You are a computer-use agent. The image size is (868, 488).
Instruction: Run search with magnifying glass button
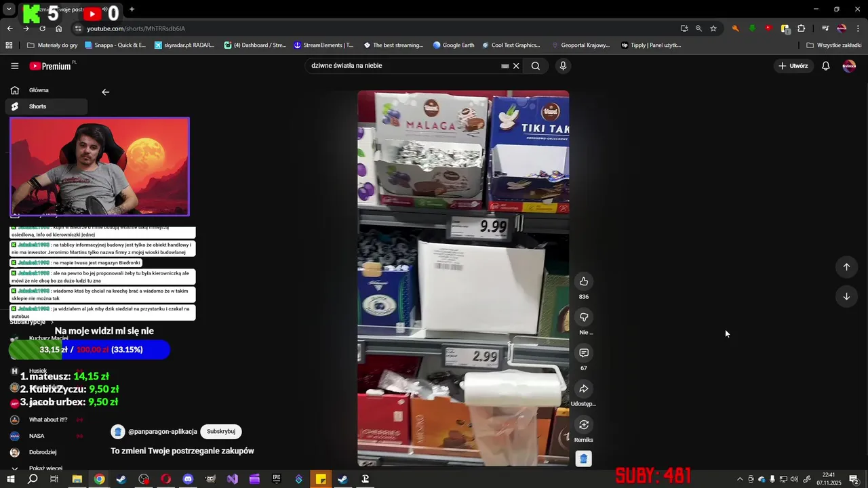pyautogui.click(x=536, y=66)
